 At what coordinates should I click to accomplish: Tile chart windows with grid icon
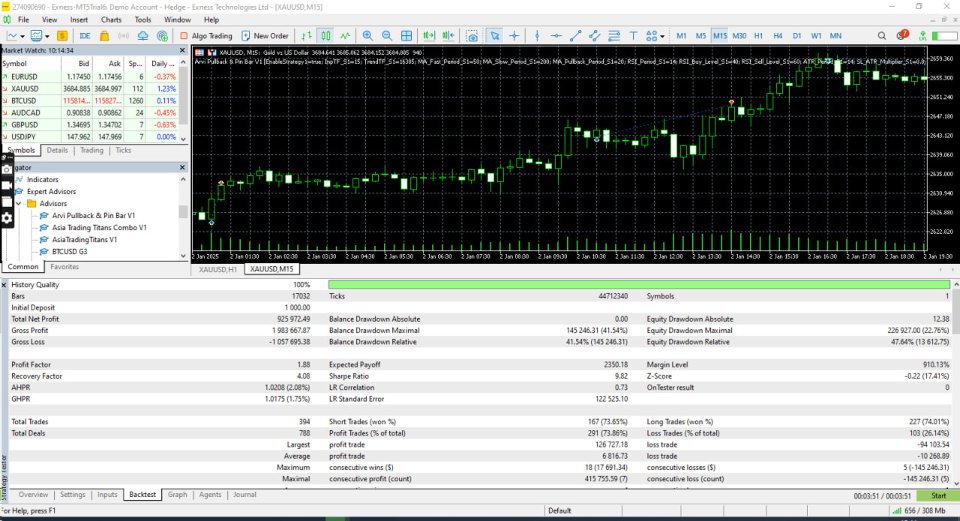pos(407,36)
